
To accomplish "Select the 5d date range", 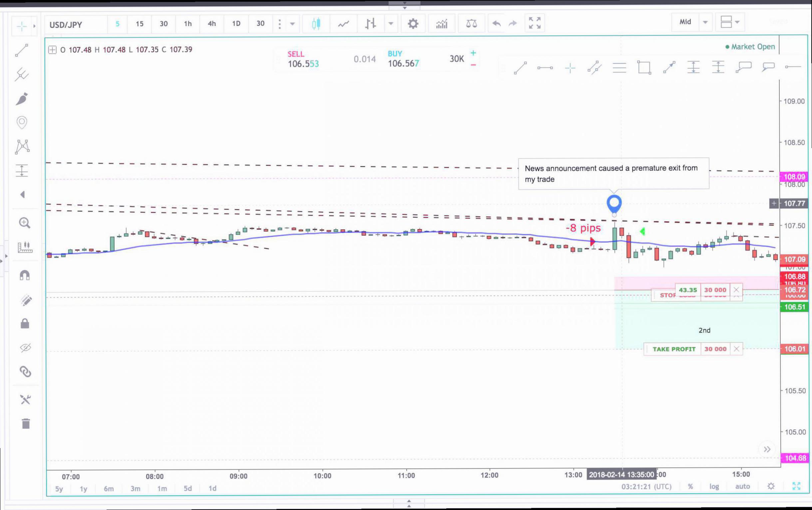I will point(188,488).
